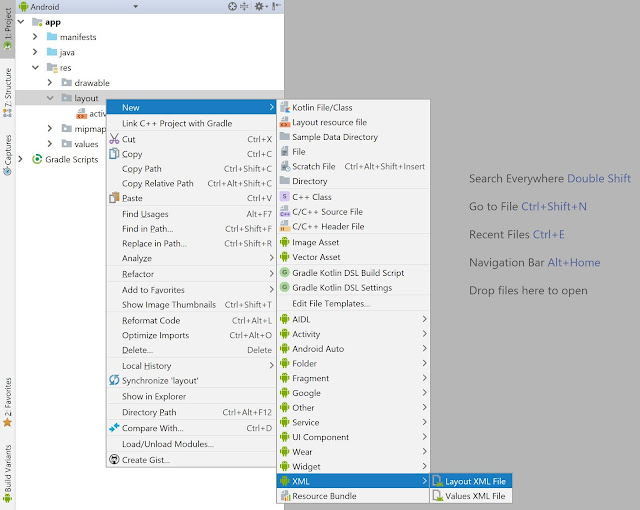This screenshot has height=510, width=640.
Task: Click Gradle Kotlin DSL Settings icon
Action: click(x=285, y=287)
